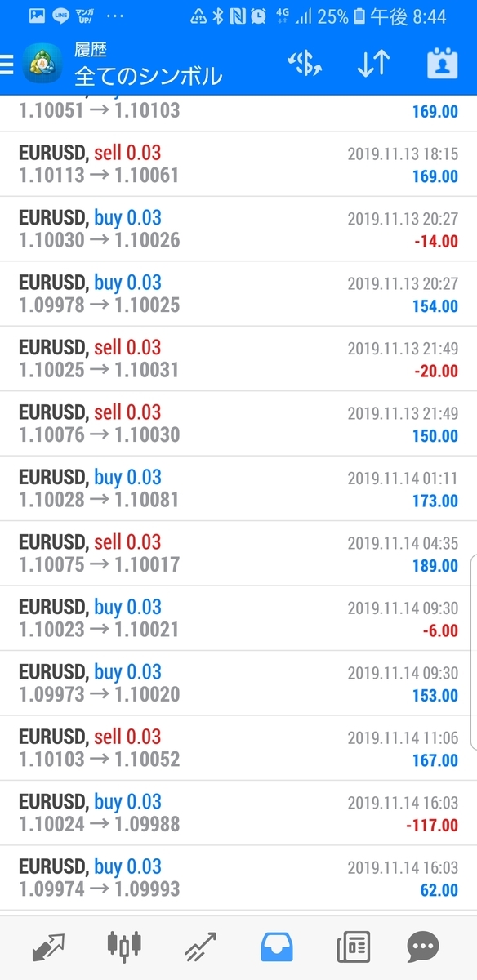Open the calendar period filter icon

tap(443, 65)
